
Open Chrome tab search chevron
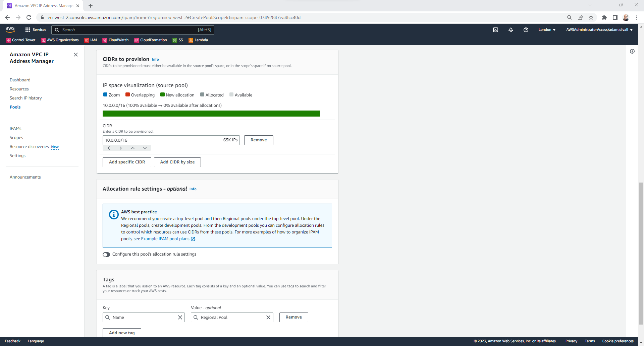click(590, 5)
